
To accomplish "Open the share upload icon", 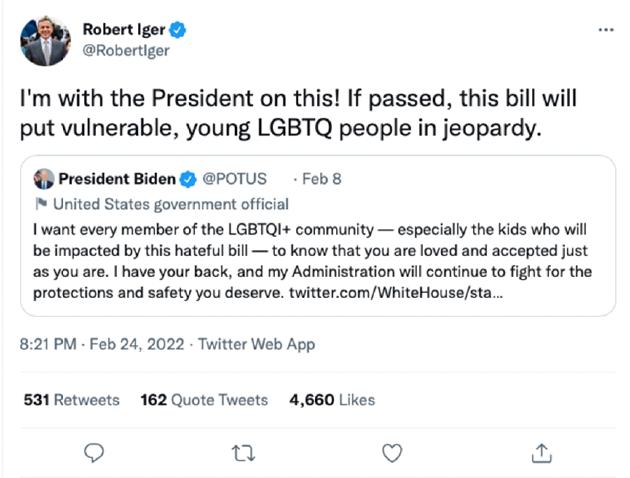I will pyautogui.click(x=542, y=453).
